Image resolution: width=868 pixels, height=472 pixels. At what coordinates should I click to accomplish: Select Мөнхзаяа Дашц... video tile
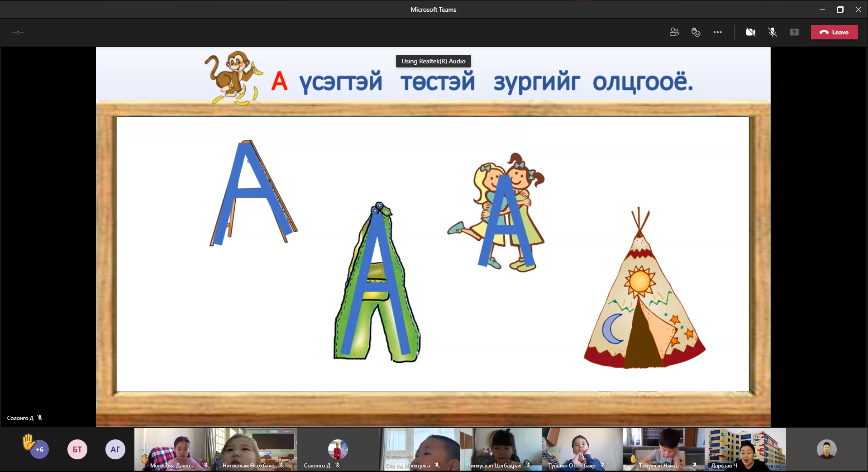coord(175,449)
